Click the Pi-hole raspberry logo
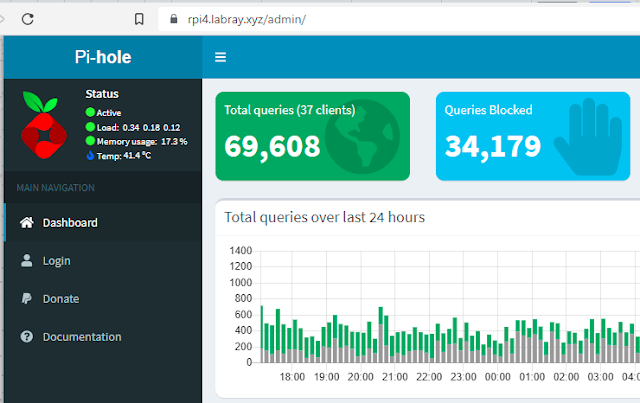 [x=44, y=125]
